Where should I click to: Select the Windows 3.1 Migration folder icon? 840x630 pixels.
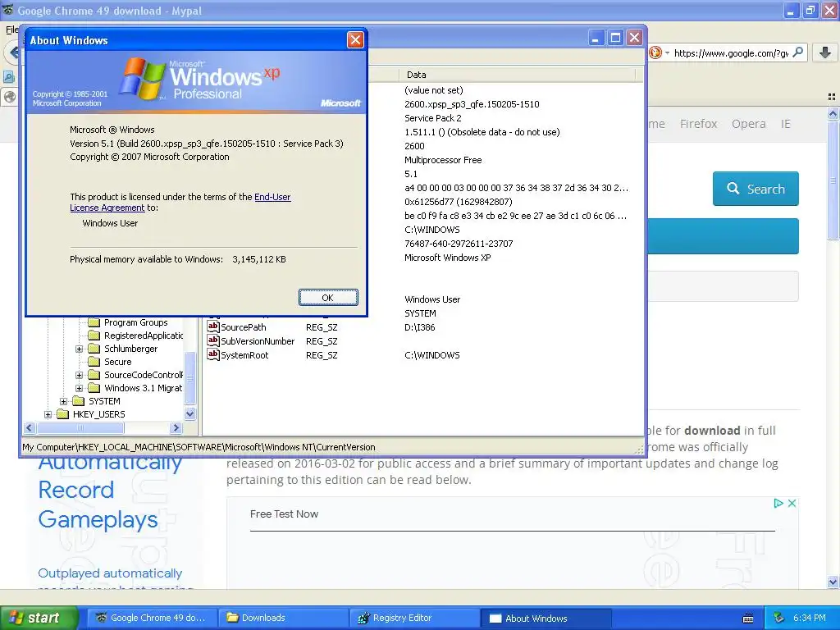(x=94, y=387)
